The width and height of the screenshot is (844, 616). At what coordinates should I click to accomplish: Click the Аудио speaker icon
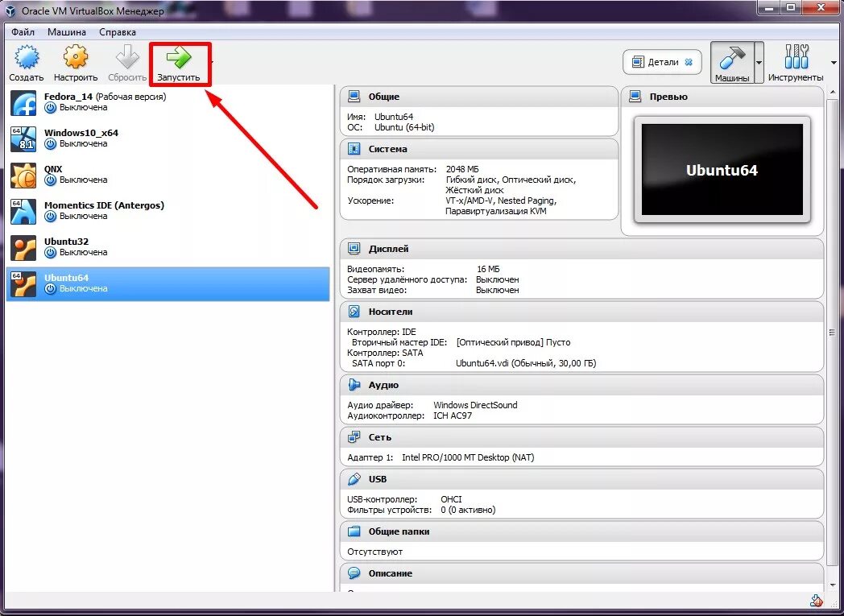tap(354, 385)
